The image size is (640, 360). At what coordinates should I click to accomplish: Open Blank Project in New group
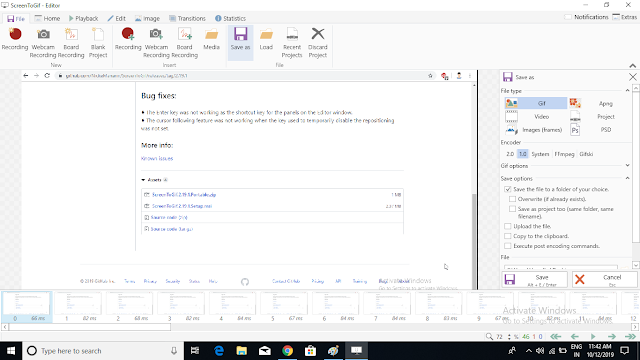point(98,43)
